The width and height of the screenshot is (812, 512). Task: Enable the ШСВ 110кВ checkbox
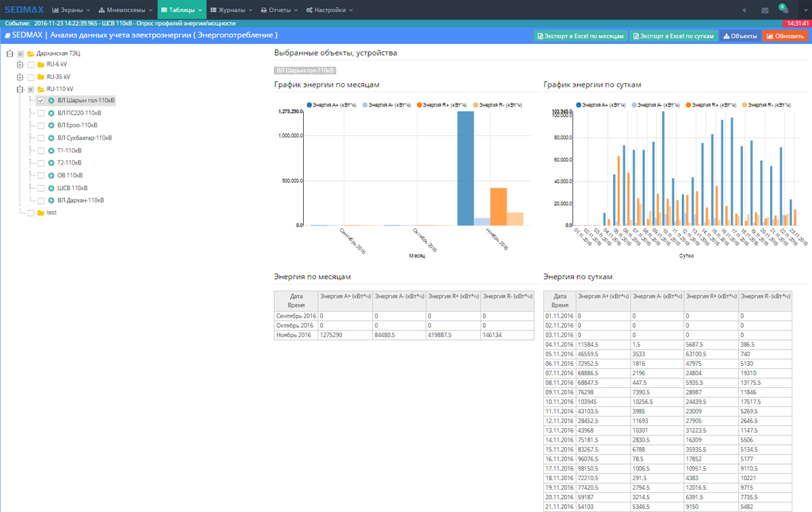point(41,188)
